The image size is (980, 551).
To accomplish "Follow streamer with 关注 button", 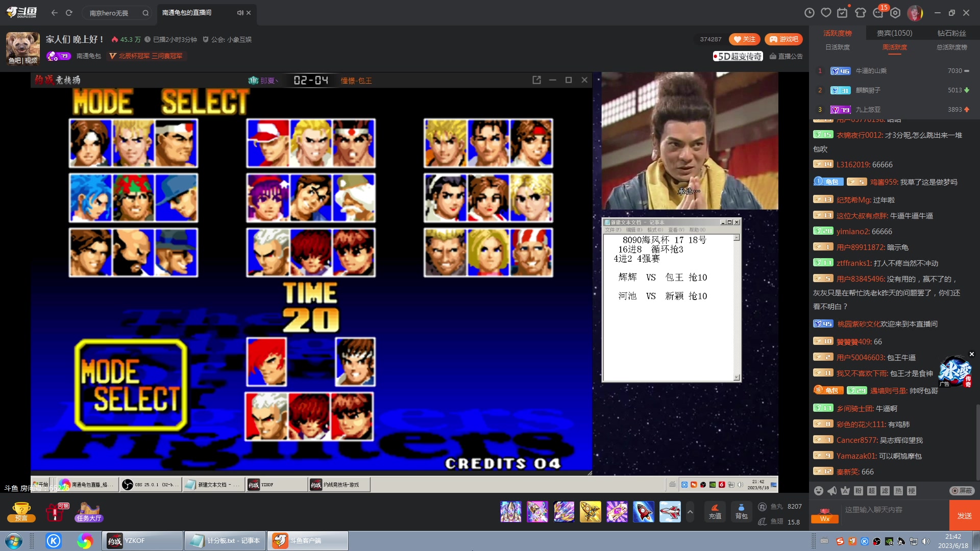I will click(745, 39).
